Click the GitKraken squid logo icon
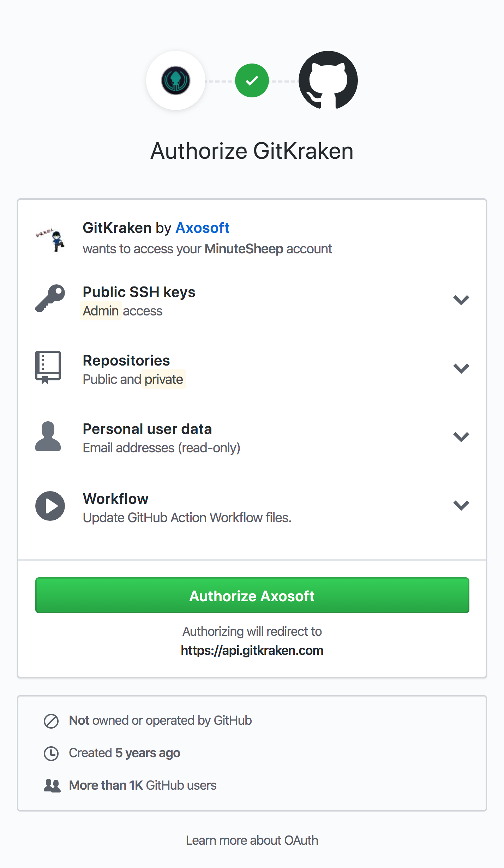 176,80
